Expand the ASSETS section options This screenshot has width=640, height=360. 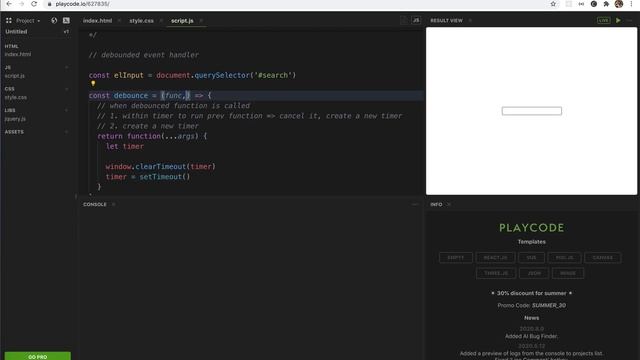pos(67,132)
